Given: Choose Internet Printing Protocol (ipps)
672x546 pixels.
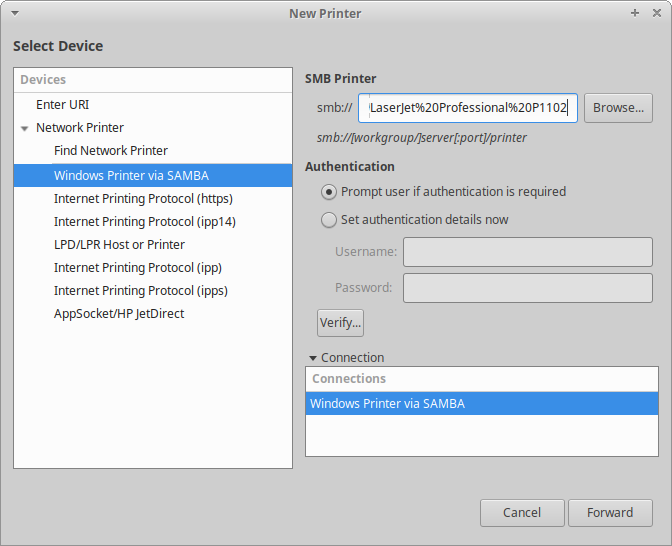Looking at the screenshot, I should [140, 290].
